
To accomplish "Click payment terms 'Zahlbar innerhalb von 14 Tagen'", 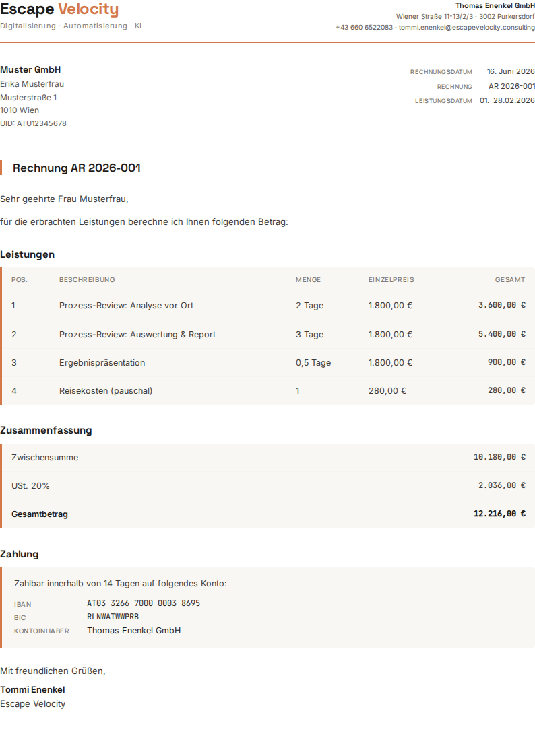I will pyautogui.click(x=77, y=584).
